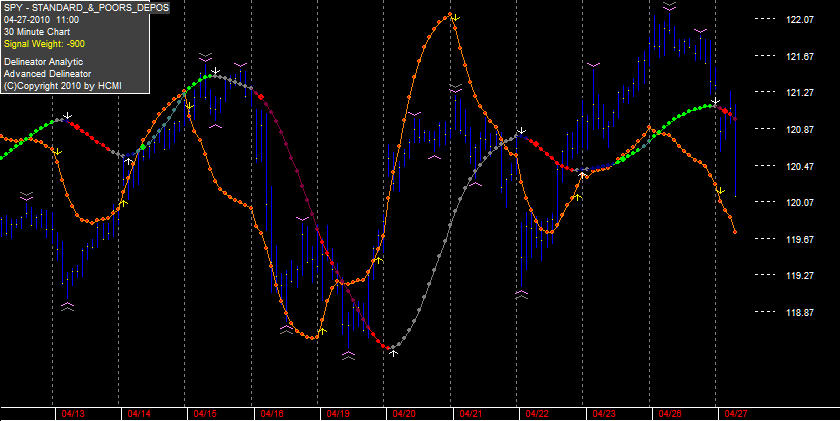
Task: Click the 118.87 price level label
Action: pyautogui.click(x=800, y=312)
